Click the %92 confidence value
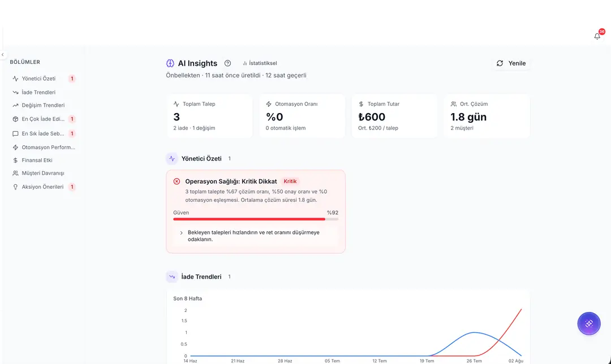This screenshot has width=611, height=364. 333,213
